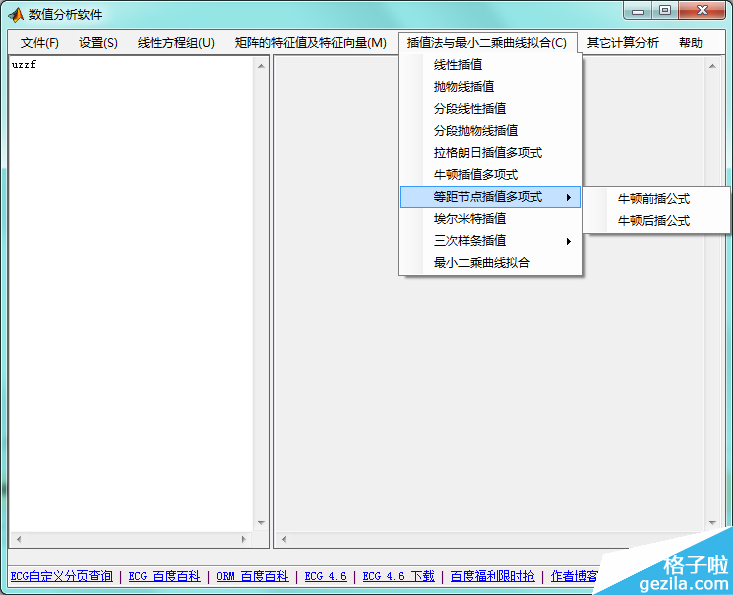Click inside the left text input area
This screenshot has width=733, height=595.
pos(130,300)
